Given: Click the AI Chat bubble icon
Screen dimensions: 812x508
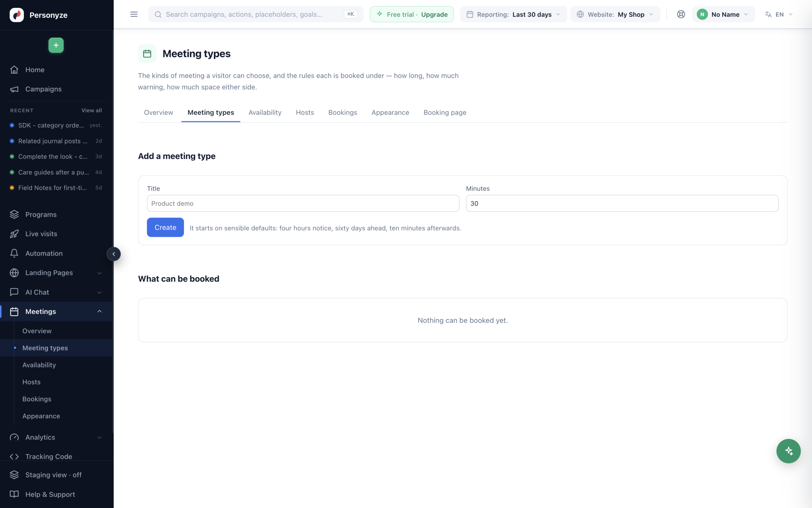Looking at the screenshot, I should click(x=14, y=292).
